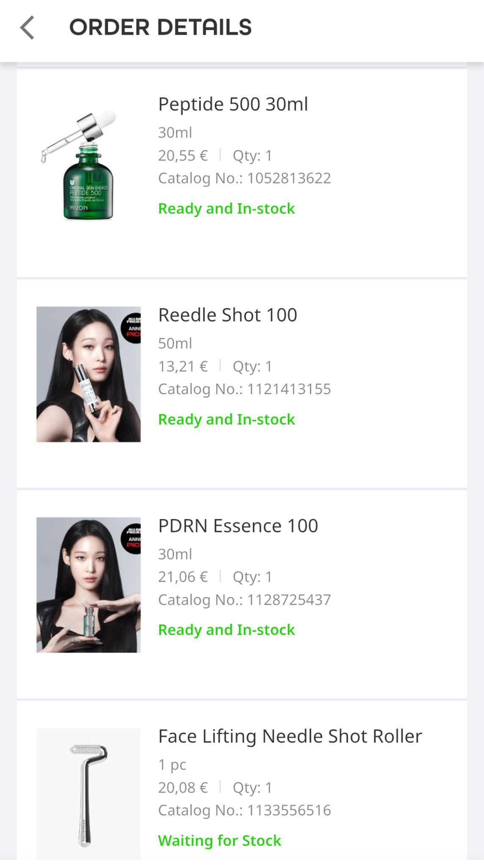Tap the 13,21 € price text

click(183, 366)
